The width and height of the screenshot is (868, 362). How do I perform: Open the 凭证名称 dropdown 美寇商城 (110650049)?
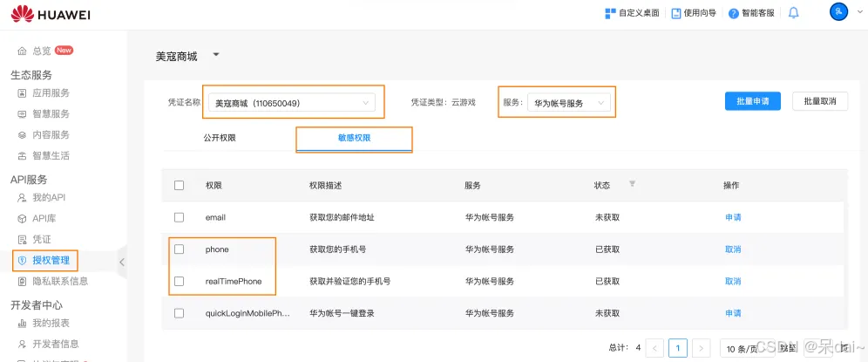(292, 103)
